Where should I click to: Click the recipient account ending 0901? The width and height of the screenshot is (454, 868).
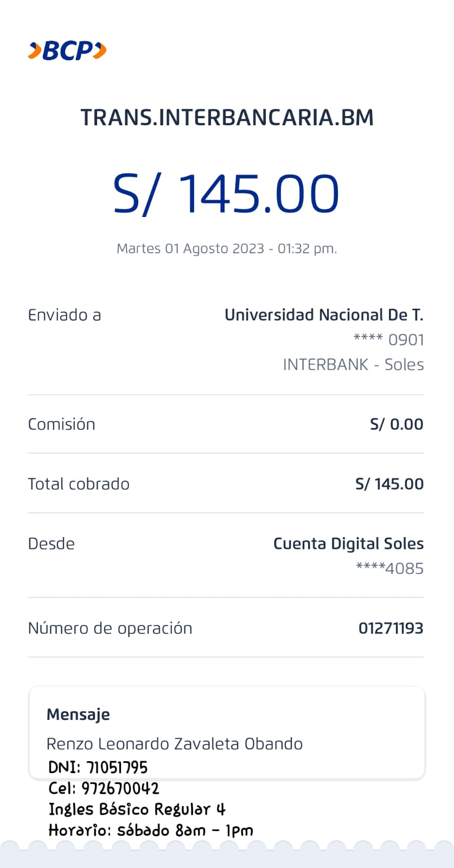[x=388, y=340]
